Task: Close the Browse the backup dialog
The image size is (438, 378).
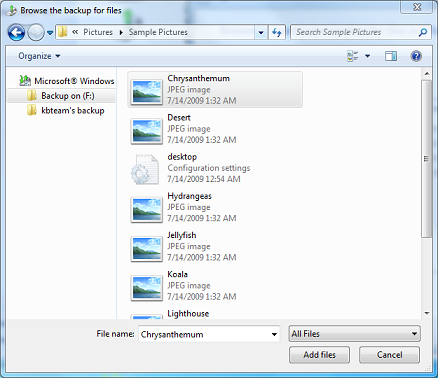Action: click(x=417, y=7)
